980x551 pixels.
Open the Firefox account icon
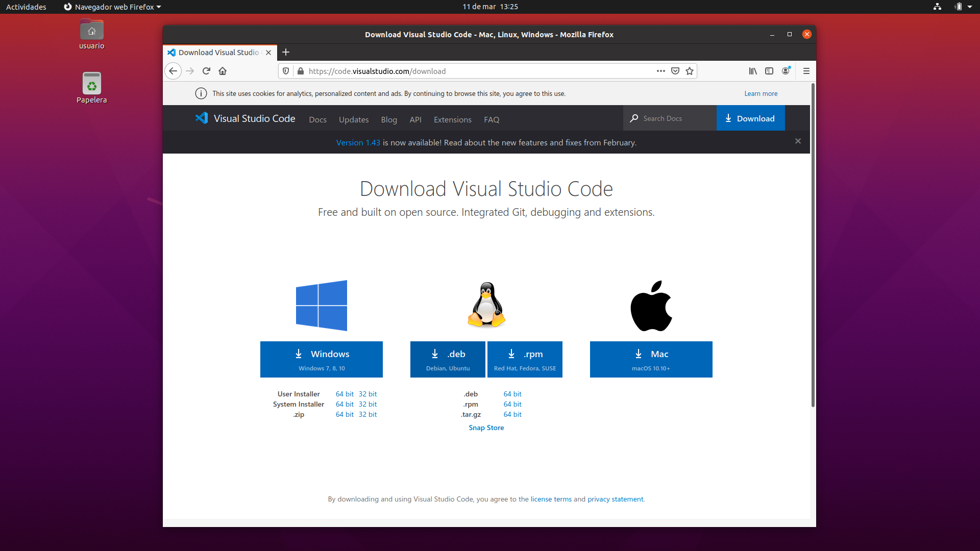(786, 71)
